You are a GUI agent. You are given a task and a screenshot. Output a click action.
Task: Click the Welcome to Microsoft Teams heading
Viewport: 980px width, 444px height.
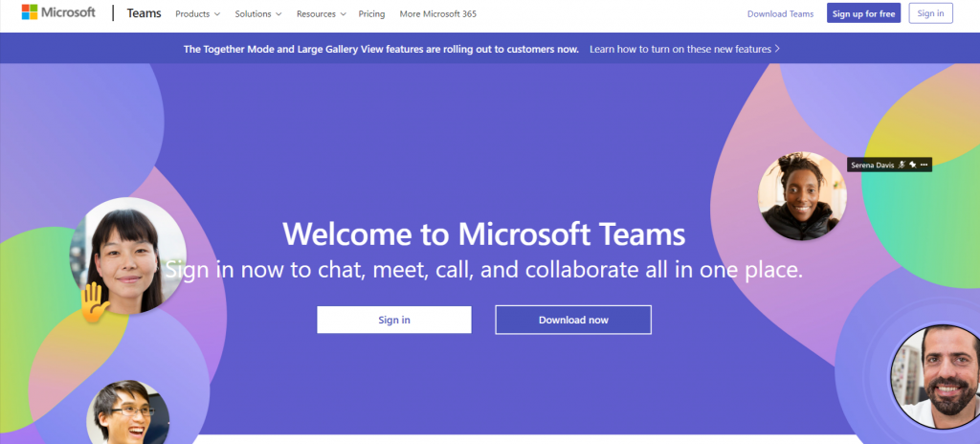click(x=483, y=234)
